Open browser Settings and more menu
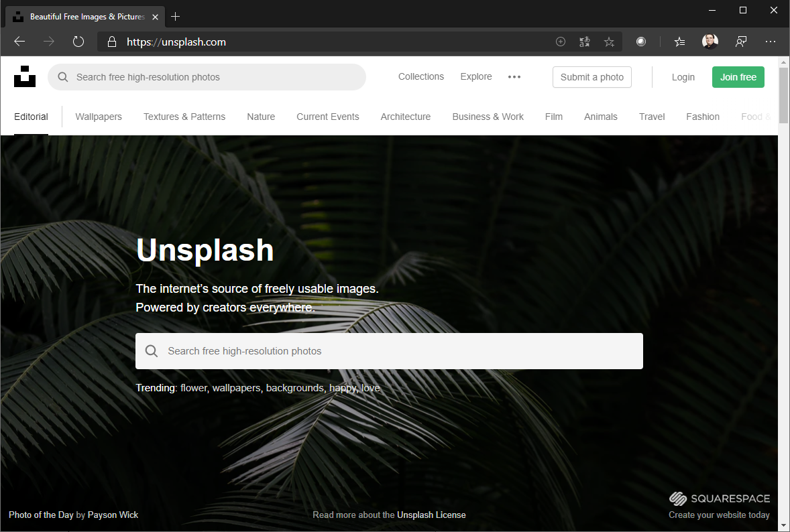Viewport: 790px width, 532px height. point(771,42)
